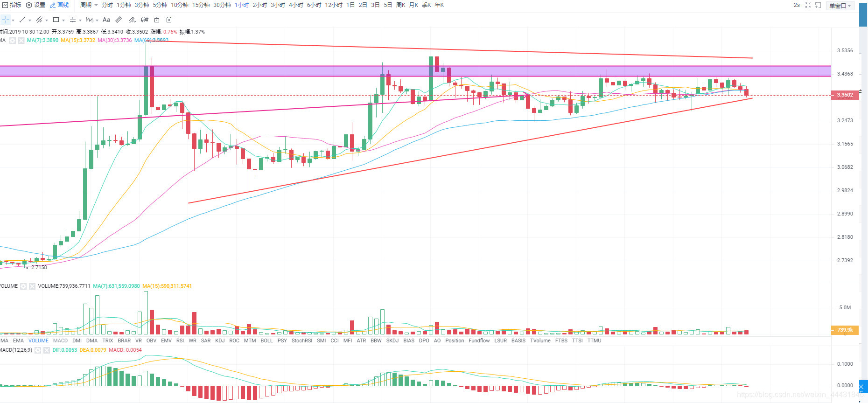Image resolution: width=868 pixels, height=403 pixels.
Task: Open the 周期 period dropdown
Action: tap(89, 5)
